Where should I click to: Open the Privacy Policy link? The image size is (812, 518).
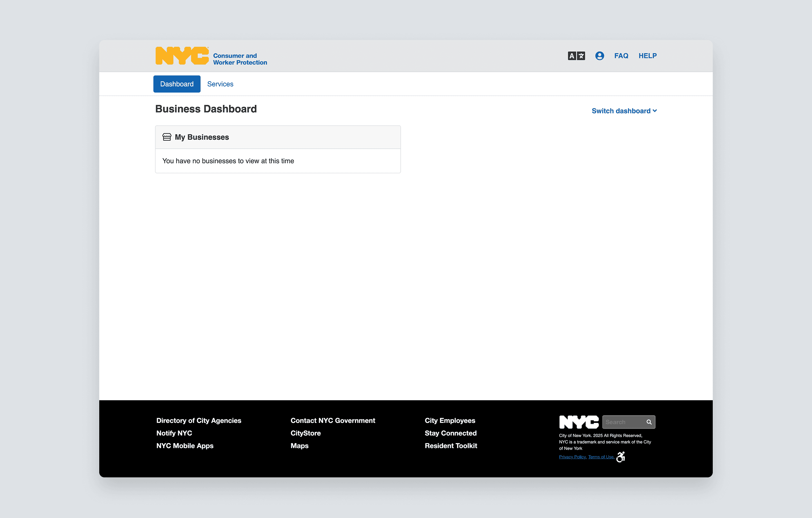coord(572,457)
